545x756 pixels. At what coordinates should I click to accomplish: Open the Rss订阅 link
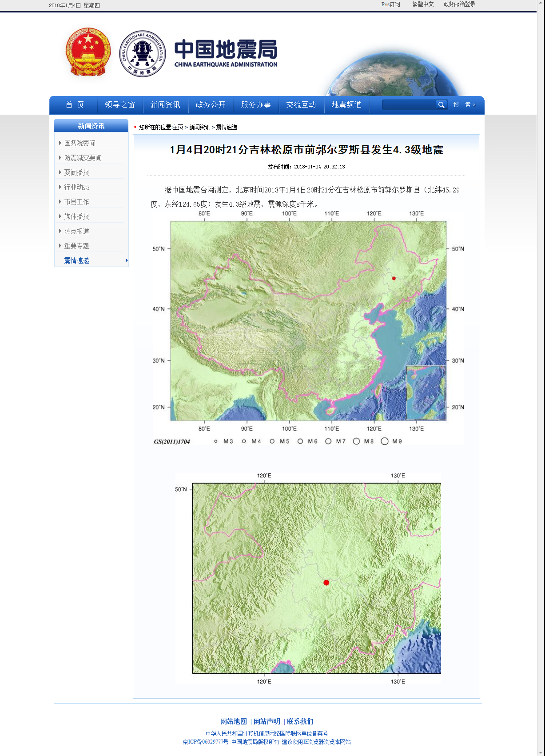coord(390,4)
